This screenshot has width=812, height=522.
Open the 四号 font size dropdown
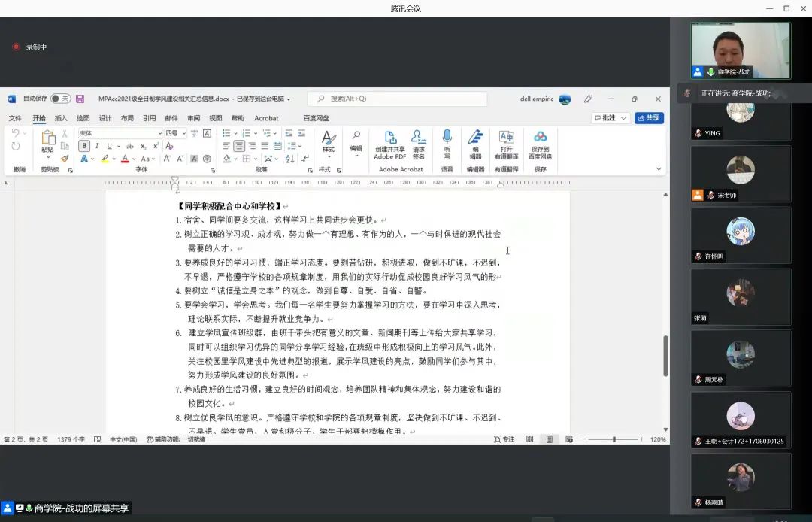[x=183, y=133]
